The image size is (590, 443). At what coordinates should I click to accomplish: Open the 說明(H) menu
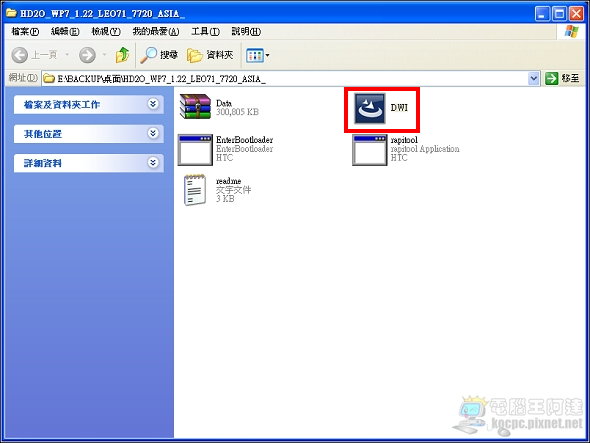pos(246,32)
